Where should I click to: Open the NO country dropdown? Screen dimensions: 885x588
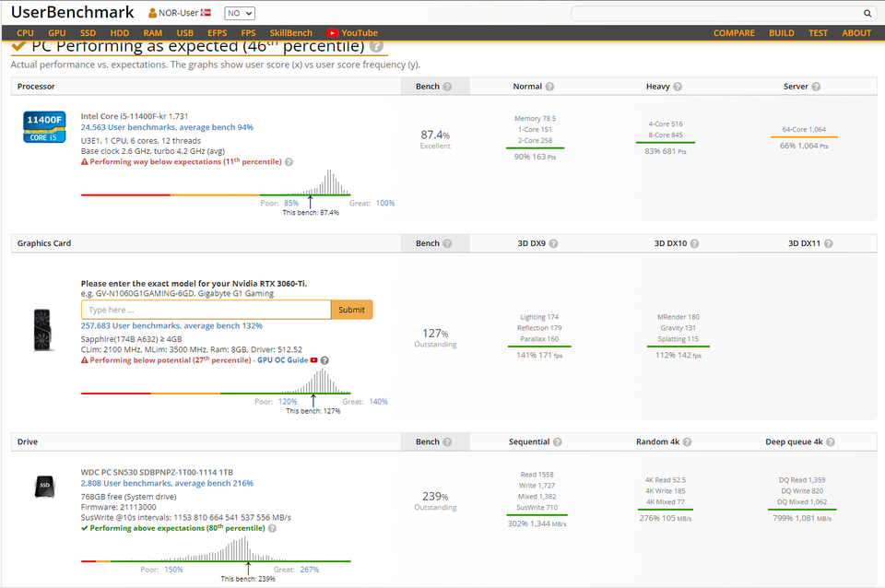pyautogui.click(x=240, y=13)
